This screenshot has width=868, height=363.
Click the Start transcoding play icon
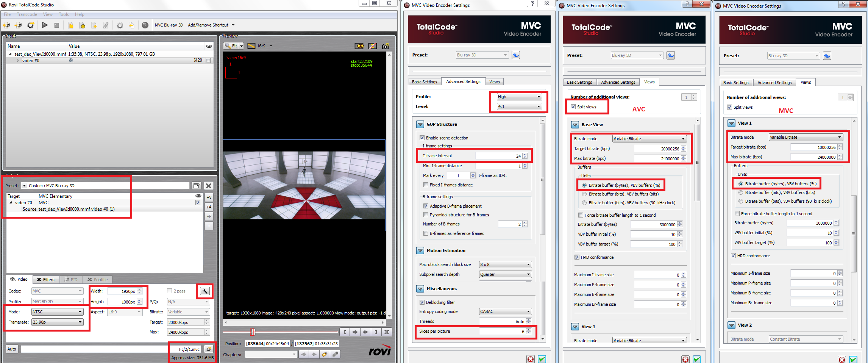point(45,25)
